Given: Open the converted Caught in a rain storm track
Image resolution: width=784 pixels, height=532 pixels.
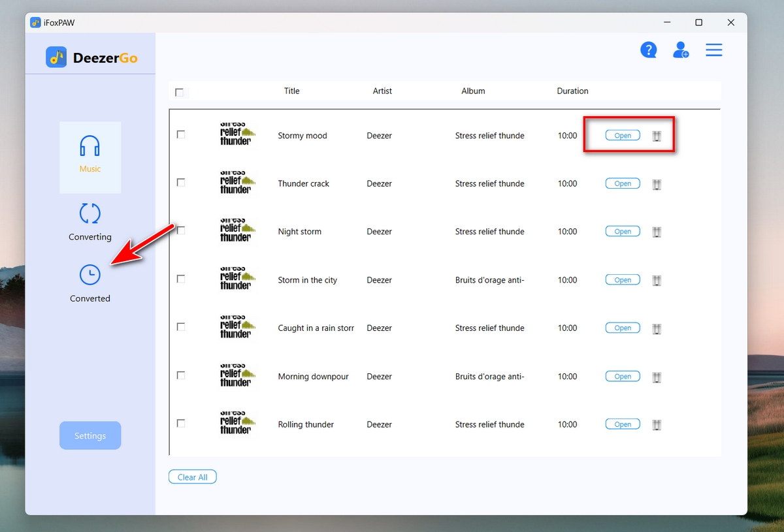Looking at the screenshot, I should click(622, 327).
